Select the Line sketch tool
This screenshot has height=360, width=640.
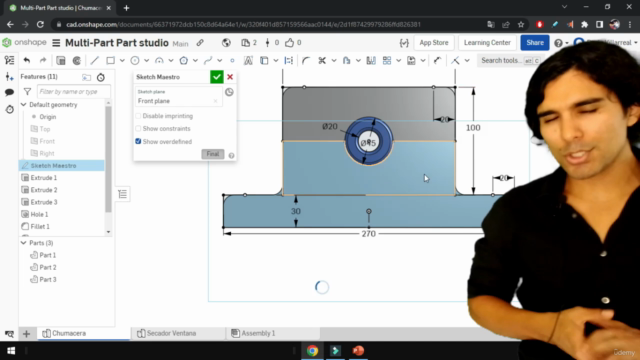click(x=95, y=60)
